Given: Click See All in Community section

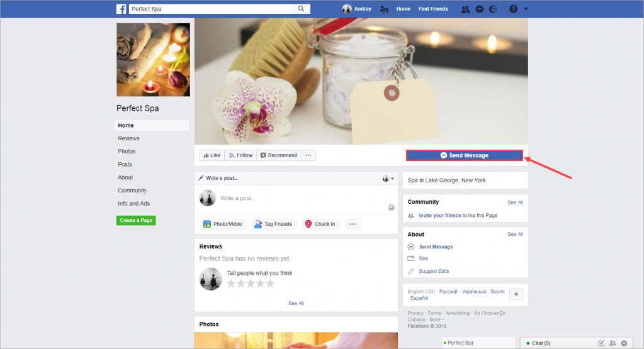Looking at the screenshot, I should point(515,202).
